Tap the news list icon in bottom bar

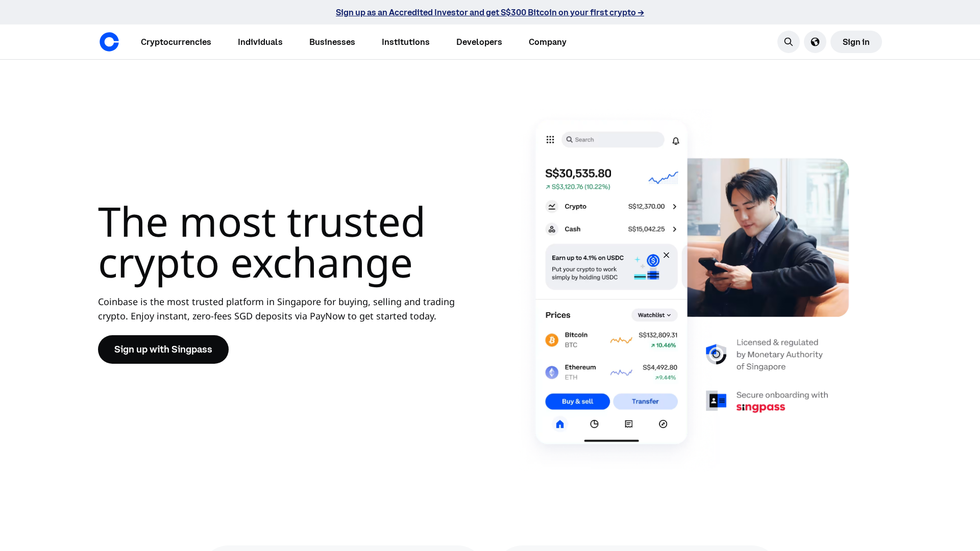click(629, 424)
